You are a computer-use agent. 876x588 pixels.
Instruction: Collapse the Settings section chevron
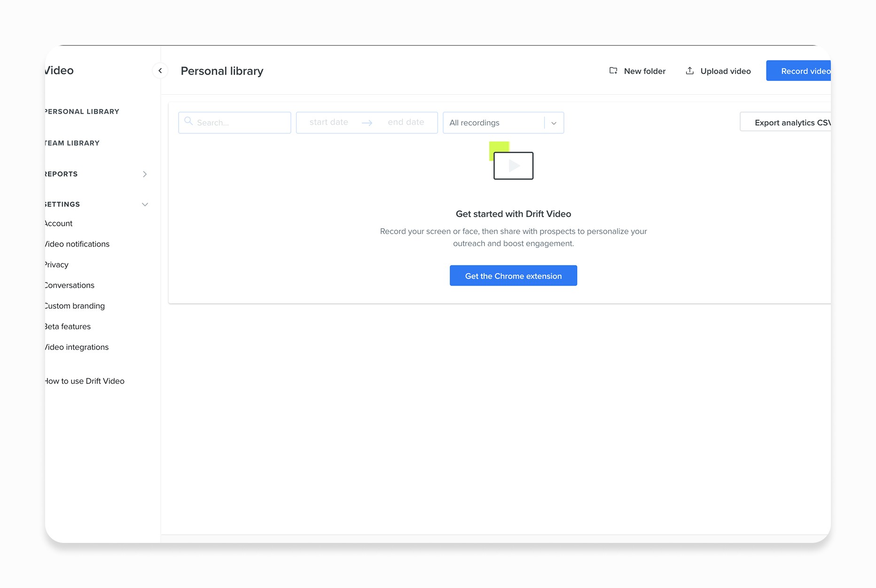145,205
